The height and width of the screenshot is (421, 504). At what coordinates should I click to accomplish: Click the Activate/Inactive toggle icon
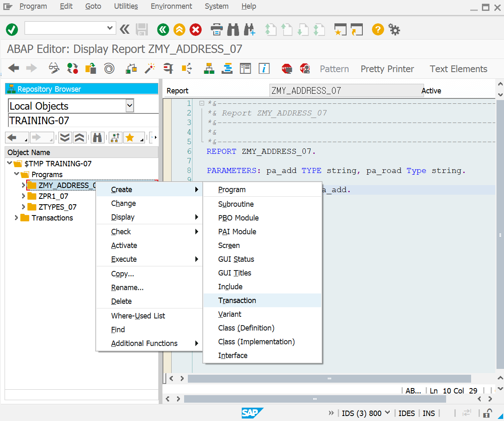72,68
